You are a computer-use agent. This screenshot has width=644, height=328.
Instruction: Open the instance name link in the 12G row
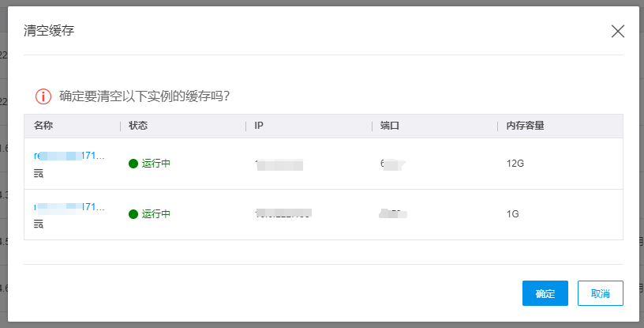tap(69, 156)
